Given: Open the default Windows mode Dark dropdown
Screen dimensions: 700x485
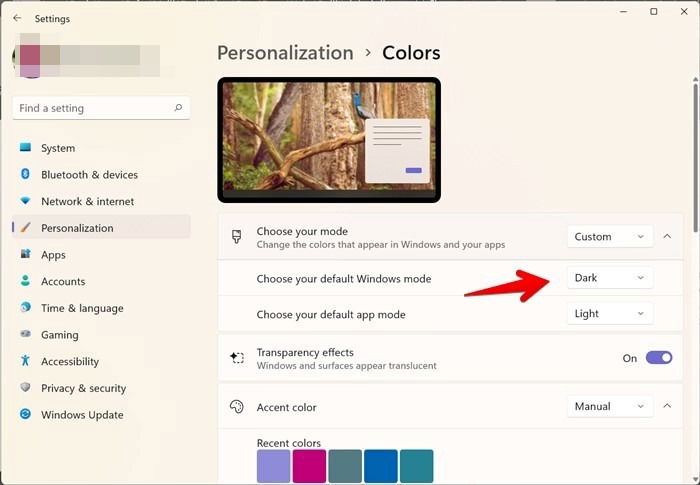Looking at the screenshot, I should (x=610, y=278).
